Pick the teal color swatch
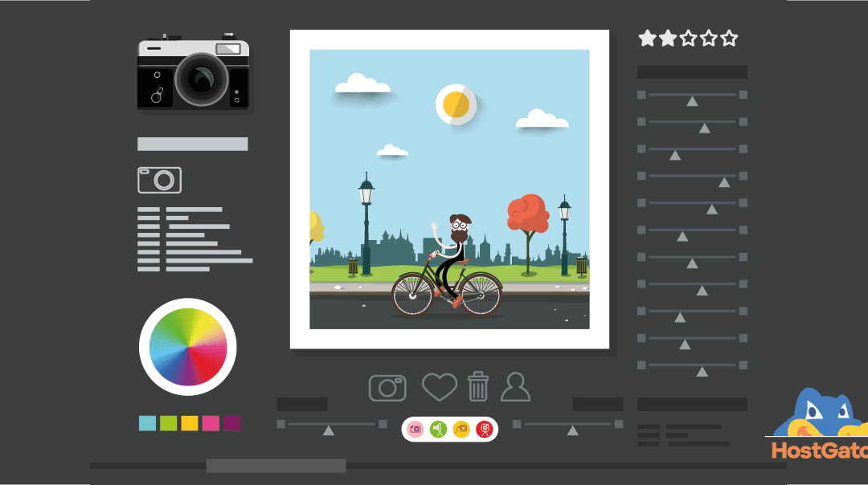Image resolution: width=868 pixels, height=485 pixels. click(x=147, y=422)
